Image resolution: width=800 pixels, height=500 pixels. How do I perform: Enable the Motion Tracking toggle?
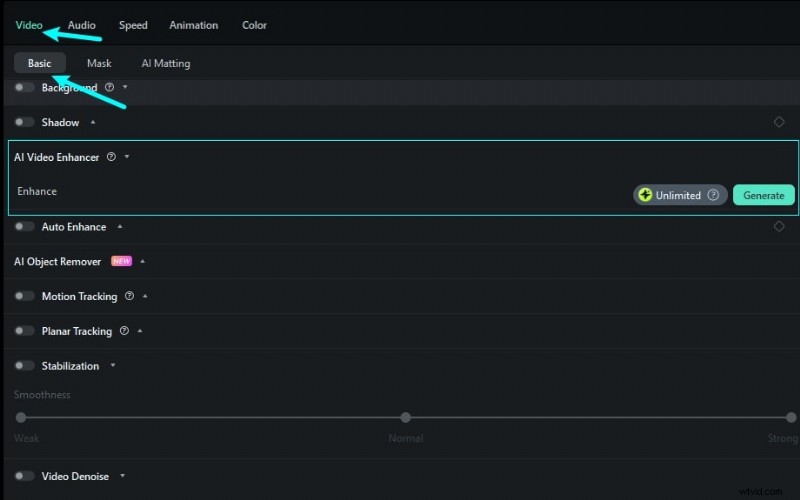(x=24, y=296)
